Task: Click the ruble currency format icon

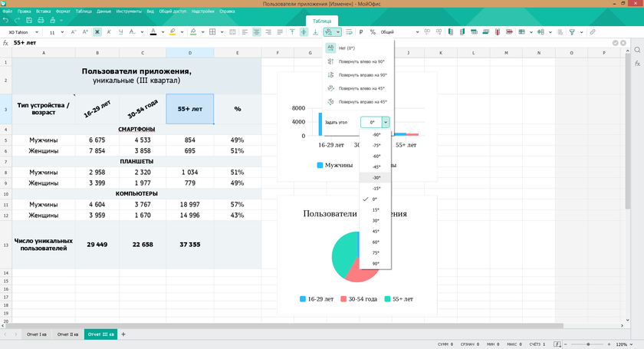Action: coord(361,32)
